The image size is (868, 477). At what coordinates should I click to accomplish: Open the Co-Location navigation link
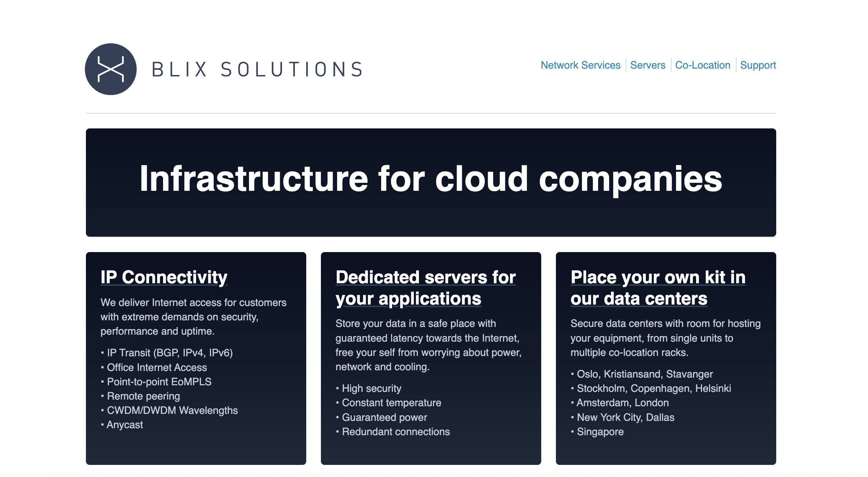[x=702, y=65]
